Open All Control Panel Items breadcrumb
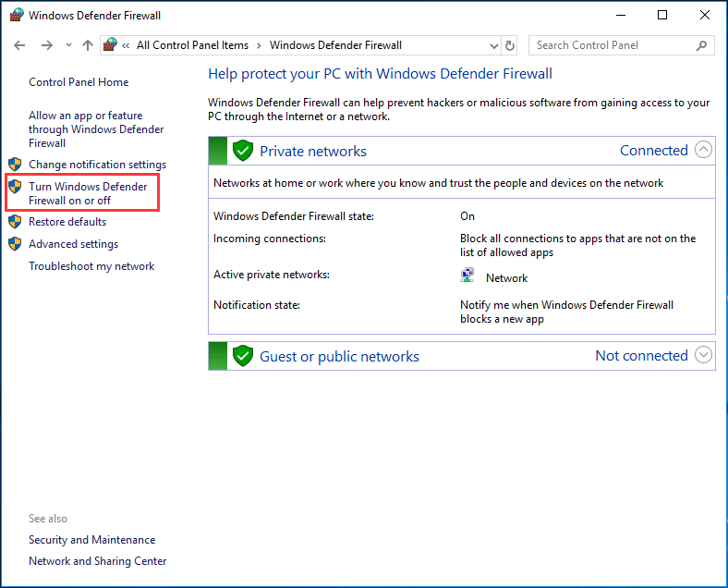The height and width of the screenshot is (588, 728). (192, 45)
